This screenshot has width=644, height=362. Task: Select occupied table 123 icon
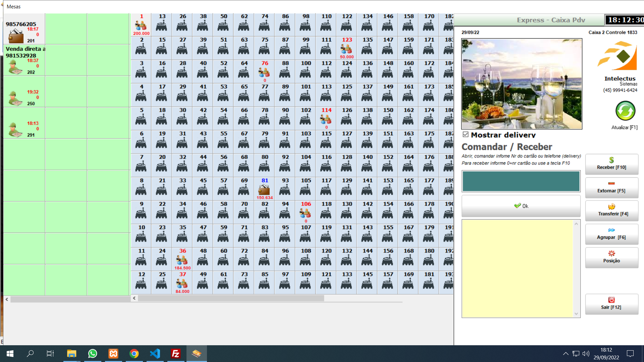(346, 49)
